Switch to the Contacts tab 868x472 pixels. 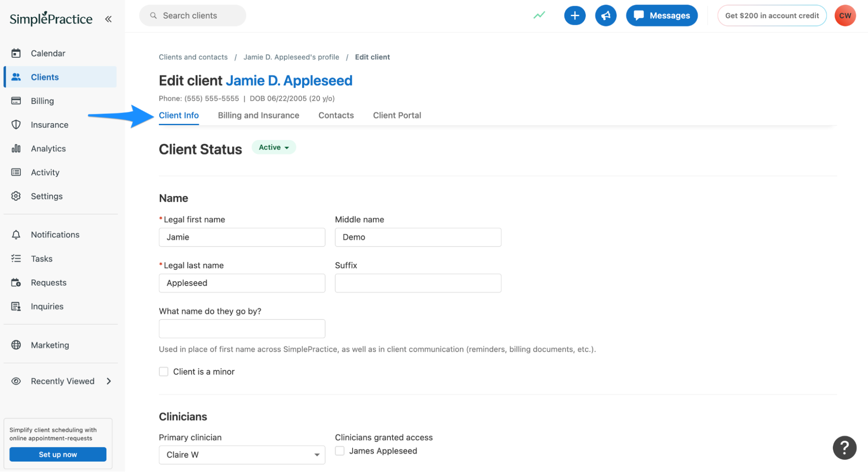tap(336, 115)
